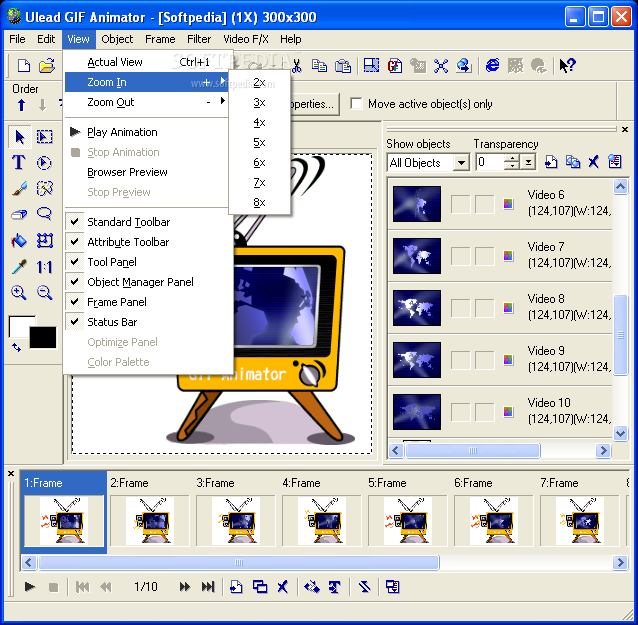This screenshot has width=638, height=625.
Task: Select the Eyedropper tool
Action: point(19,267)
